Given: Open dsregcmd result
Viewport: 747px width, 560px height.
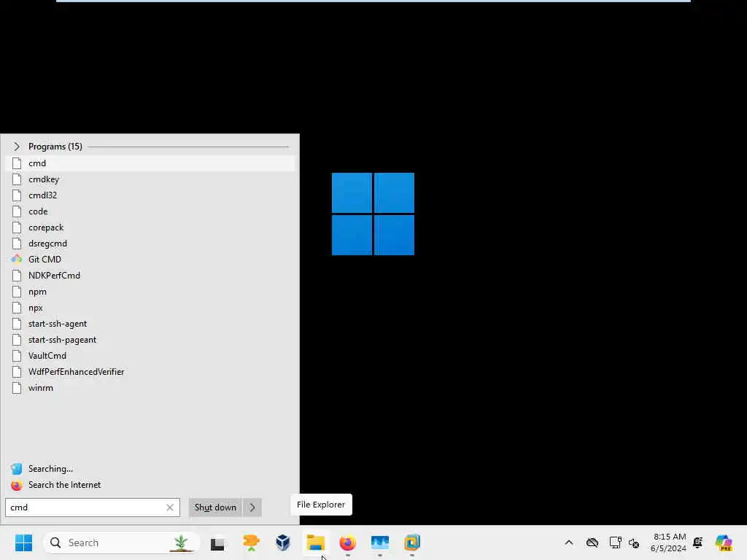Looking at the screenshot, I should point(150,244).
